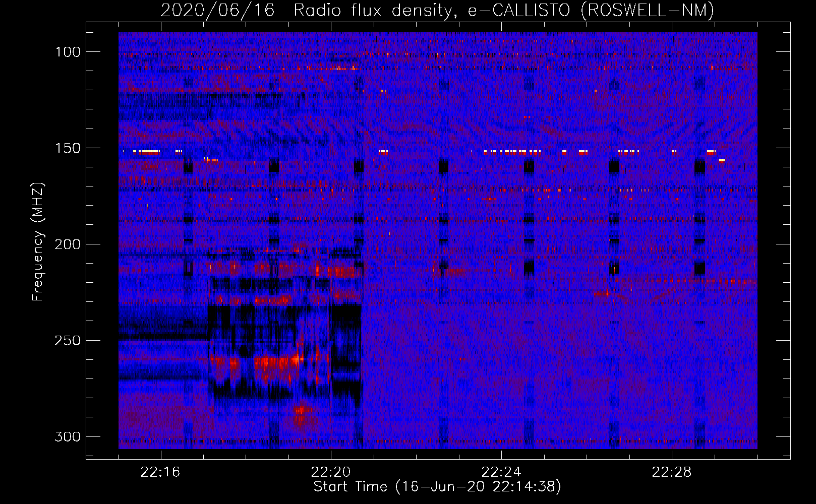The image size is (816, 504).
Task: Click the 'Start Time (16-Jun-20 22:14:38)' label
Action: pyautogui.click(x=437, y=487)
